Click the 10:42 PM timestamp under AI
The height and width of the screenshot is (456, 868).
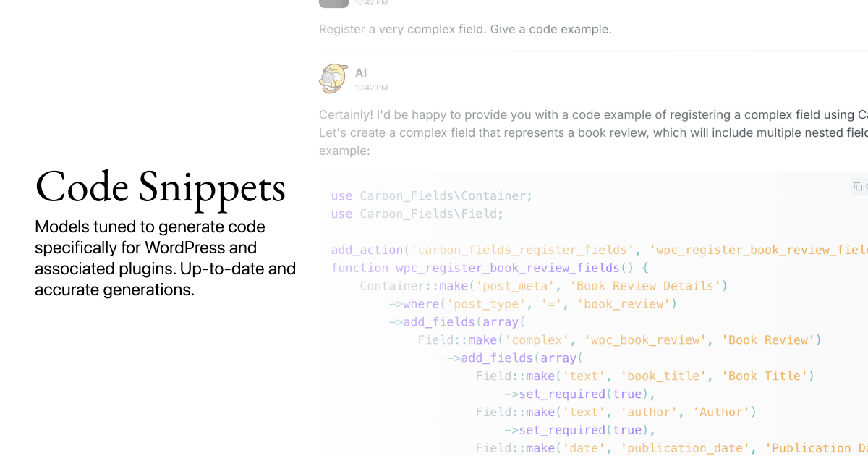point(371,88)
